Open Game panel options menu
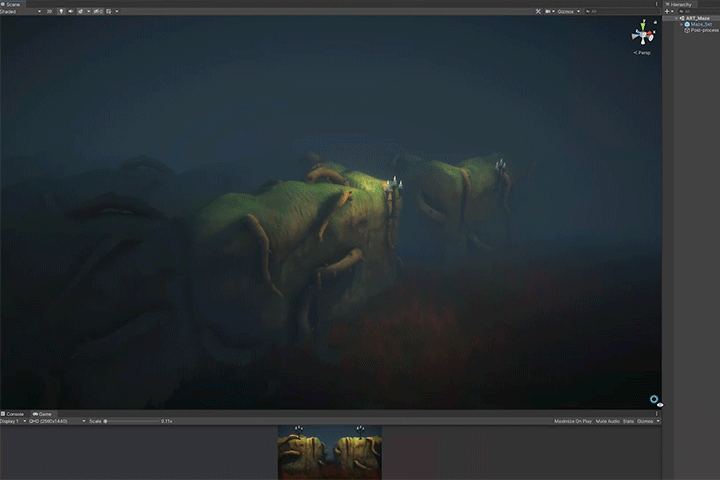720x480 pixels. point(657,413)
